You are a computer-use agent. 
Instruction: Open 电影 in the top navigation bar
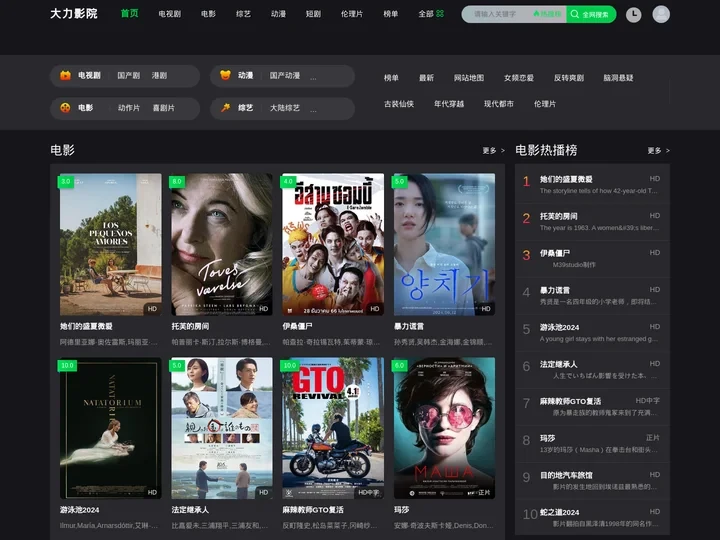point(208,14)
